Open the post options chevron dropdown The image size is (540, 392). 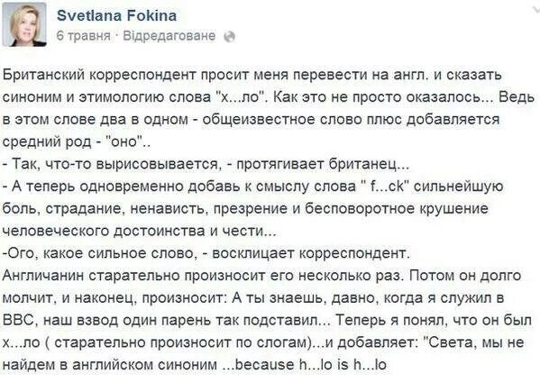[x=535, y=9]
